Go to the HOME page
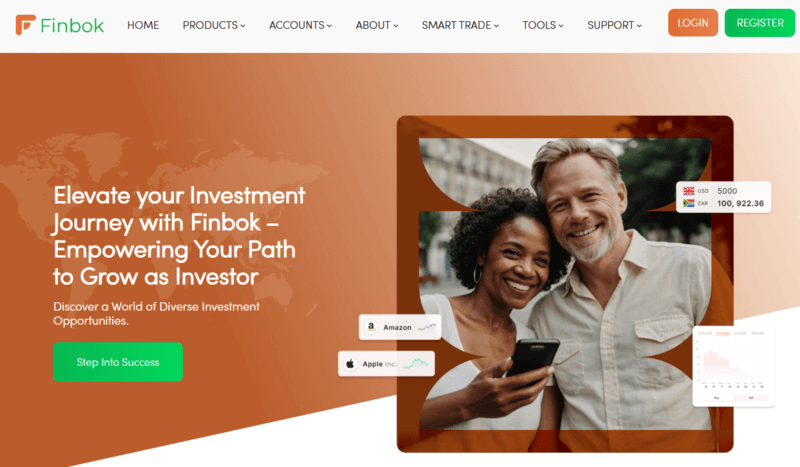 point(143,25)
